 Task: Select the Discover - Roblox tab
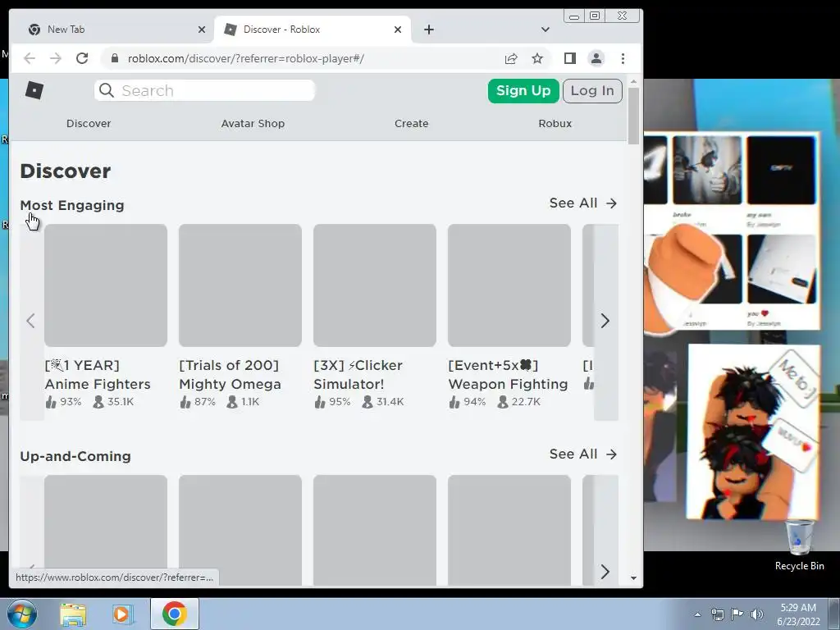[313, 30]
